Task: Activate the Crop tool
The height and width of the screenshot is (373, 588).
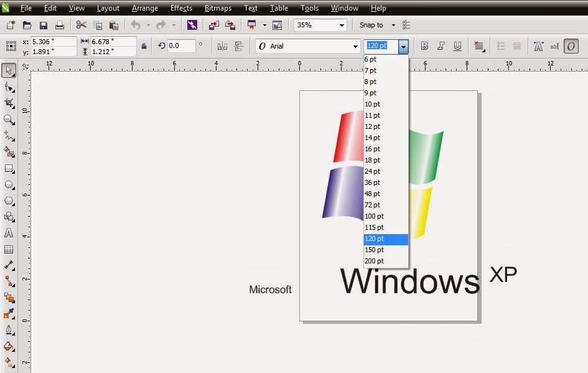Action: [9, 103]
